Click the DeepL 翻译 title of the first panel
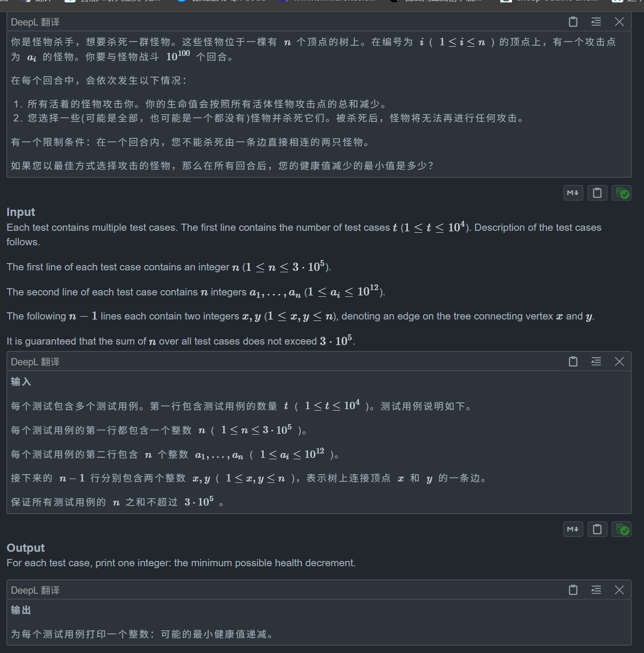Image resolution: width=644 pixels, height=653 pixels. point(35,22)
